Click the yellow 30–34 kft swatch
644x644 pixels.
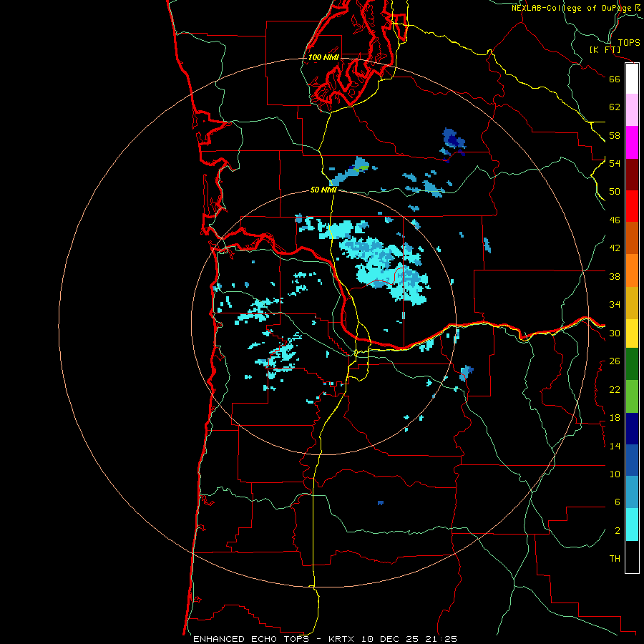tap(632, 333)
